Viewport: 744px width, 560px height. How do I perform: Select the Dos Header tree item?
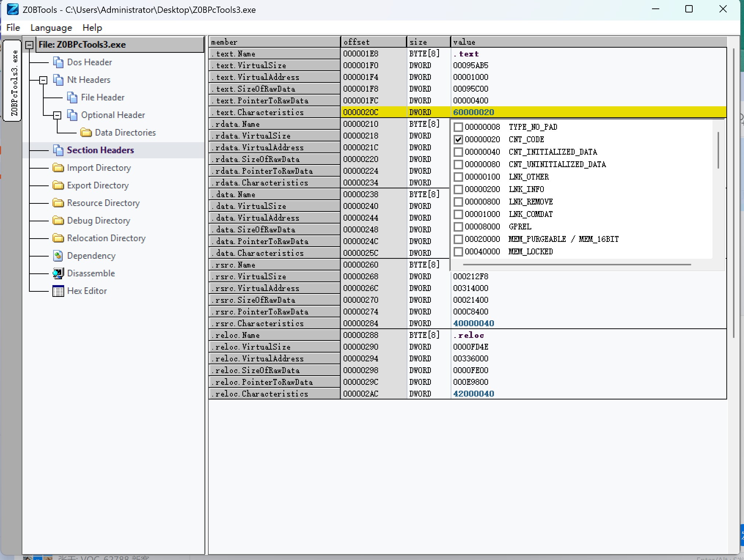89,62
